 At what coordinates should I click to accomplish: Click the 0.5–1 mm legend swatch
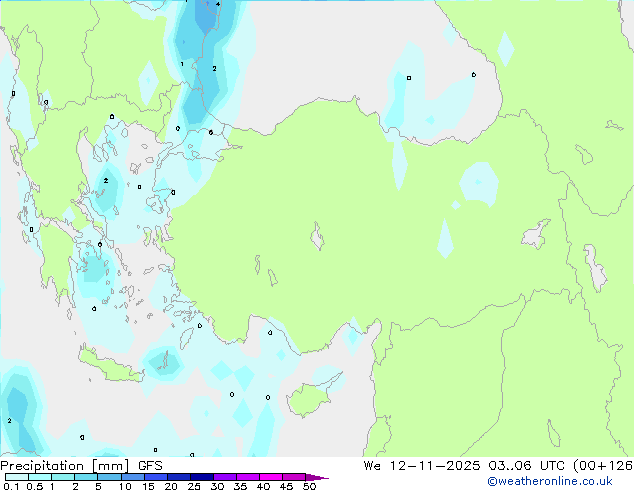[40, 477]
